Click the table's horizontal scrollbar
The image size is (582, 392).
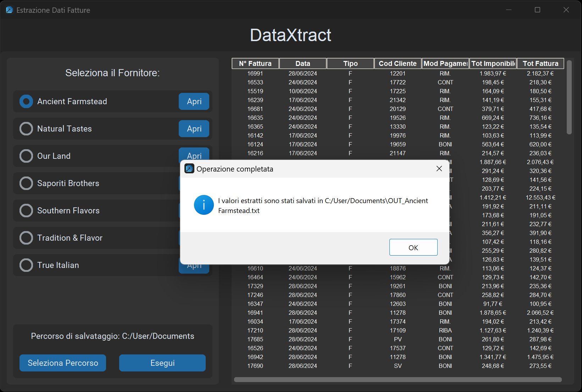click(398, 380)
